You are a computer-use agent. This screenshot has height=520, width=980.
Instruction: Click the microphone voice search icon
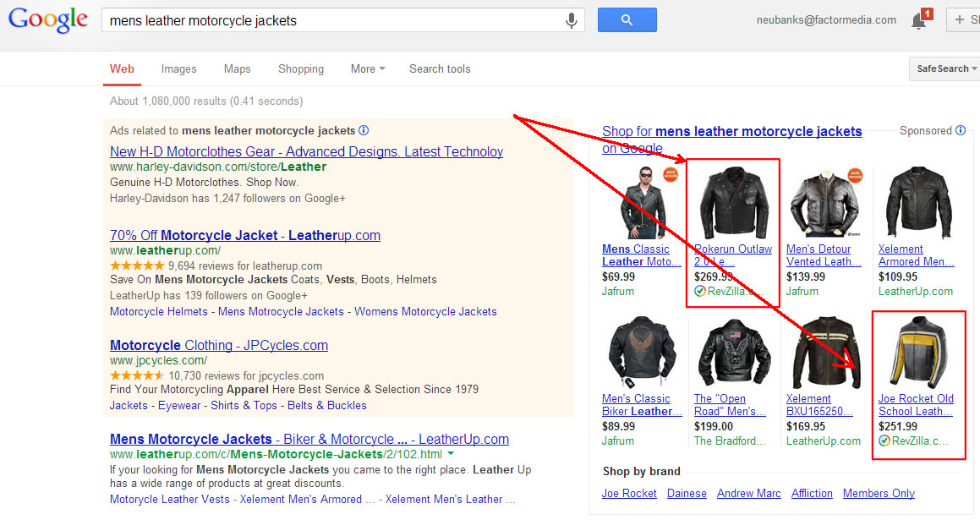pos(572,20)
